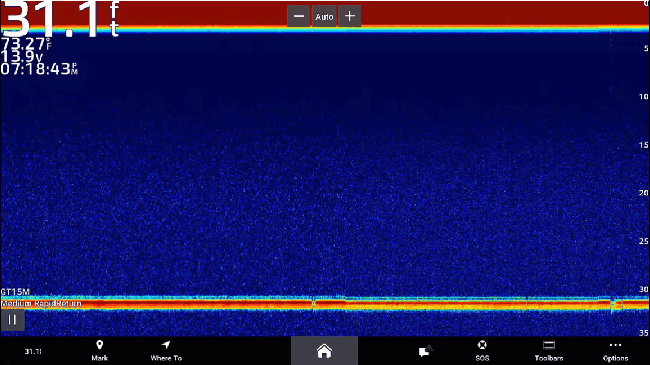650x365 pixels.
Task: Pause the sonar scrolling
Action: (x=12, y=320)
